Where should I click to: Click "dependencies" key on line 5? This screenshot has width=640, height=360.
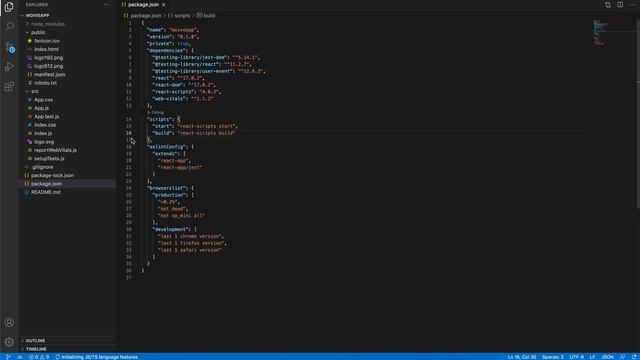point(167,51)
